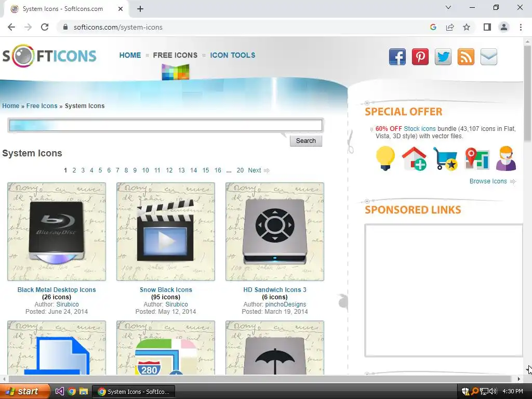Click the new tab plus button
The height and width of the screenshot is (399, 532).
tap(140, 9)
